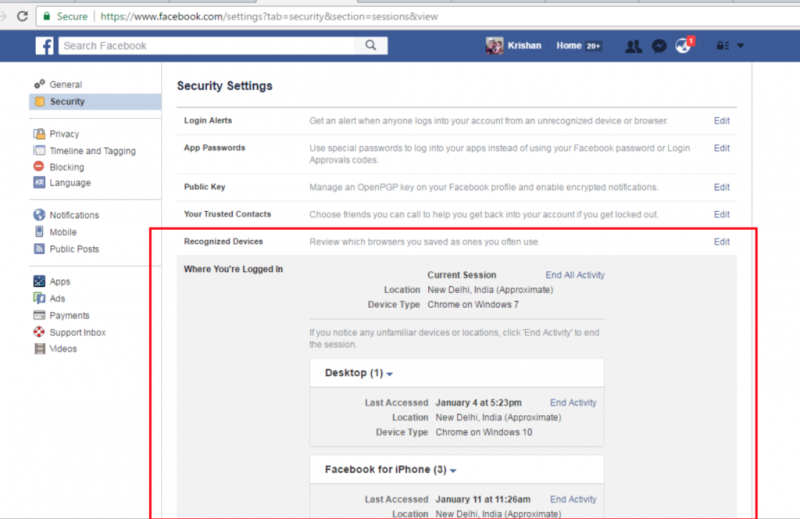This screenshot has height=519, width=800.
Task: Open Privacy settings tab
Action: point(64,134)
